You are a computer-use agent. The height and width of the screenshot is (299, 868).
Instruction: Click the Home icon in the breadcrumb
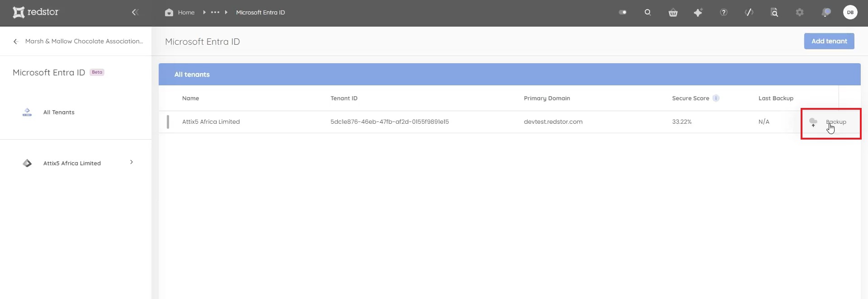coord(169,13)
